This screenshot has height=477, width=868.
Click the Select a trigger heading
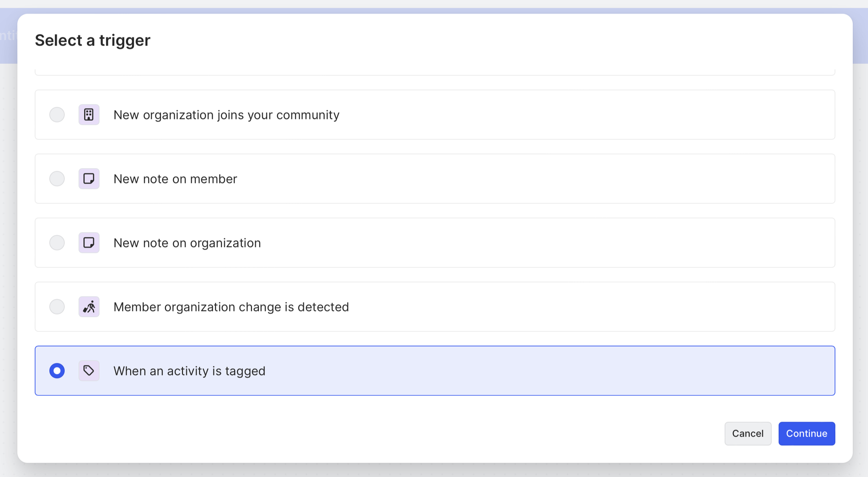92,40
